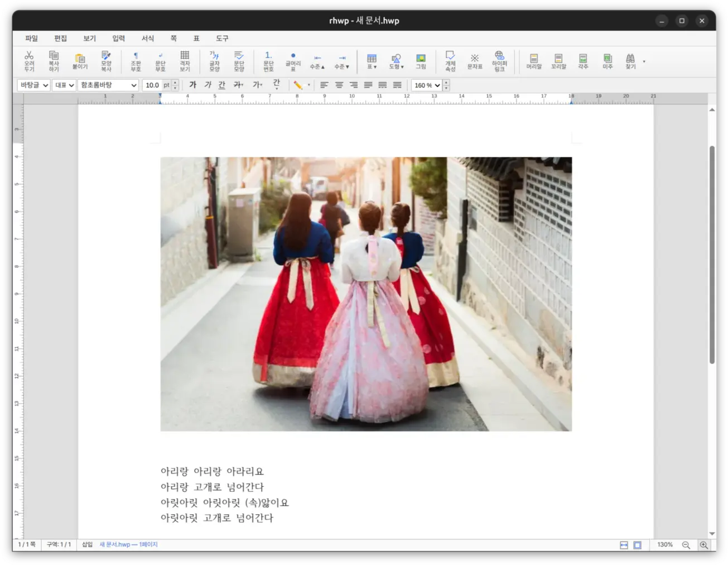Open the 함초롬바탕 font list
Screen dimensions: 728x565
point(107,85)
